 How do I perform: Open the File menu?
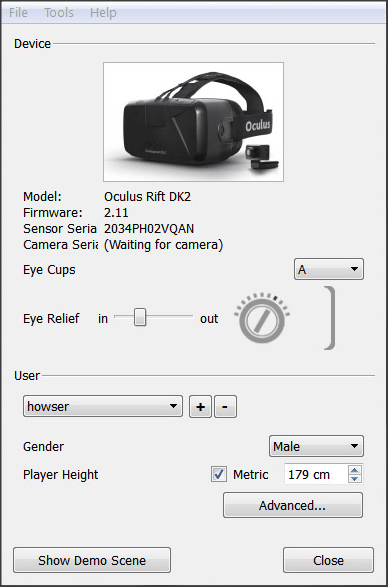pyautogui.click(x=18, y=13)
